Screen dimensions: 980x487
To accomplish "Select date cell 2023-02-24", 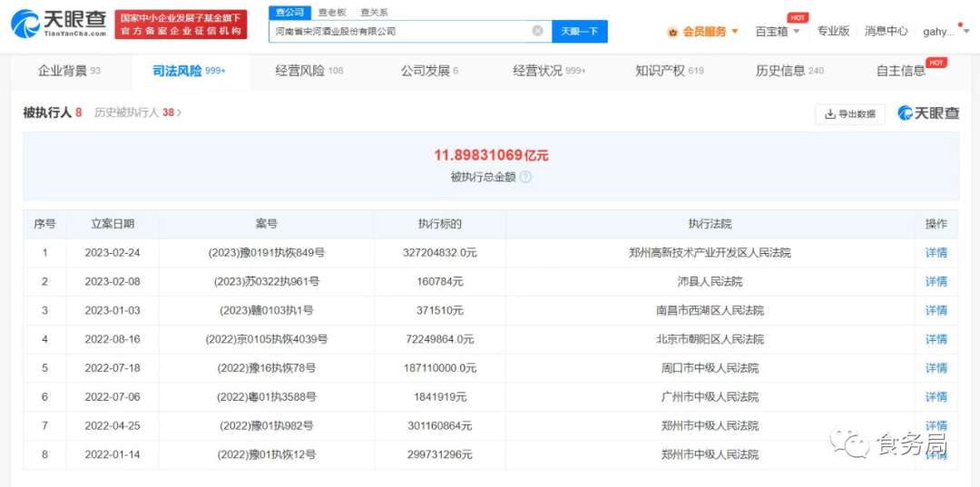I will click(x=113, y=253).
